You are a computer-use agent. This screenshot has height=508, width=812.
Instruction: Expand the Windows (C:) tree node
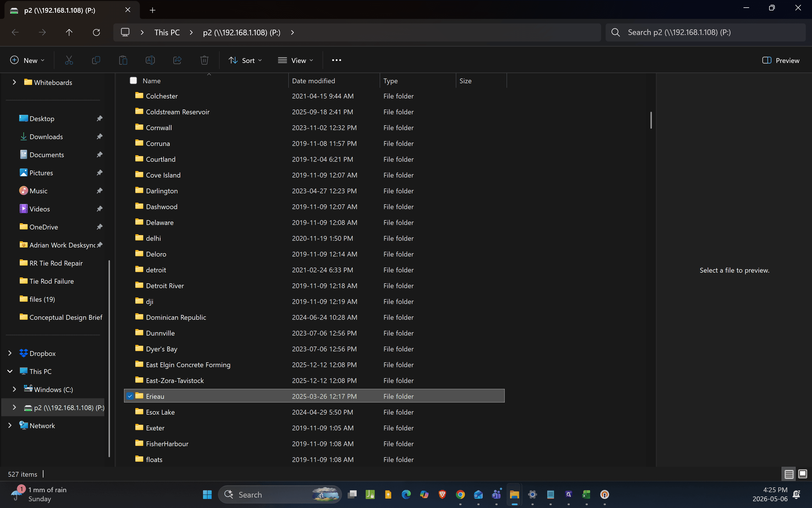click(14, 389)
